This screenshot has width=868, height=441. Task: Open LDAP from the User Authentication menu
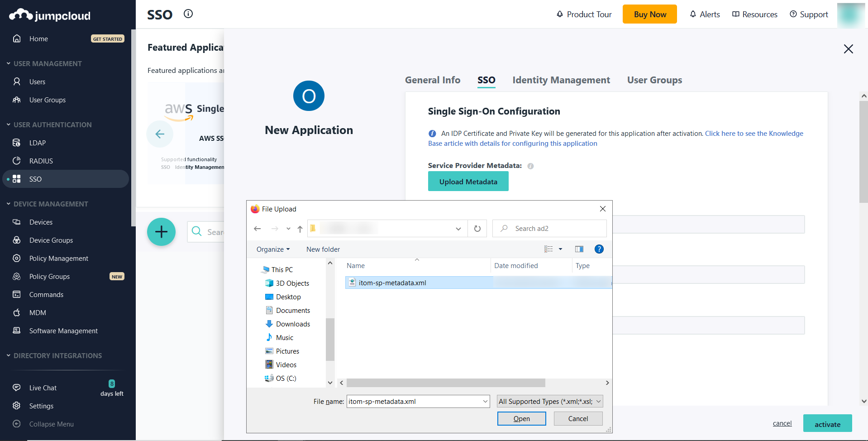(37, 143)
